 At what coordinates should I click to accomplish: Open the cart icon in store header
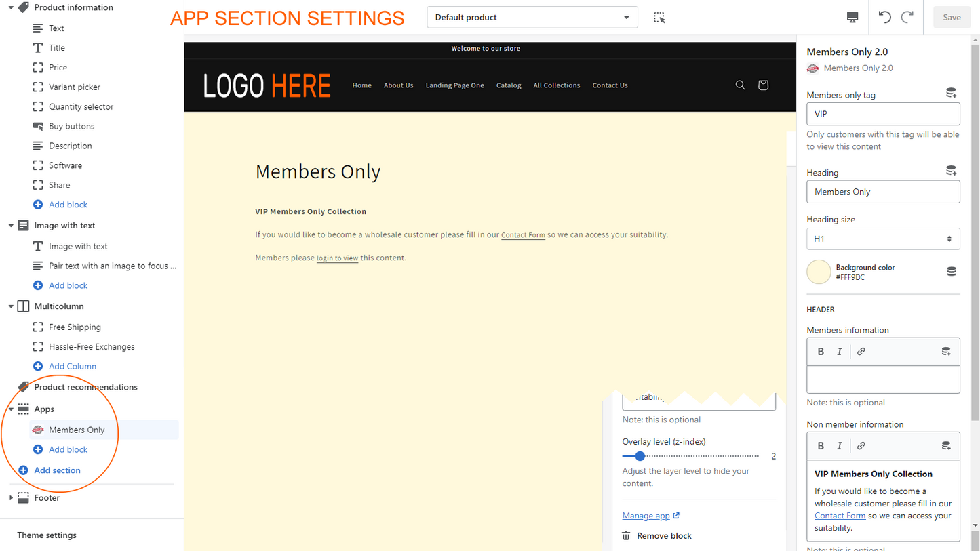click(763, 85)
